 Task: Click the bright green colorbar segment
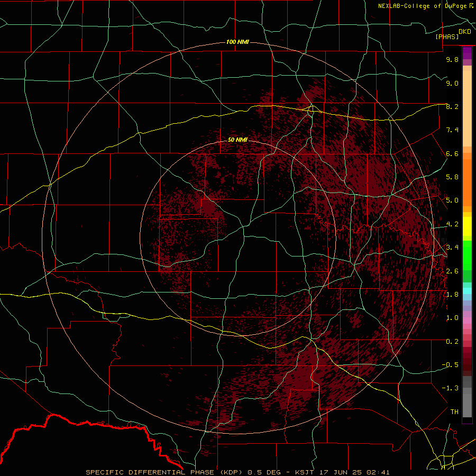pyautogui.click(x=467, y=255)
